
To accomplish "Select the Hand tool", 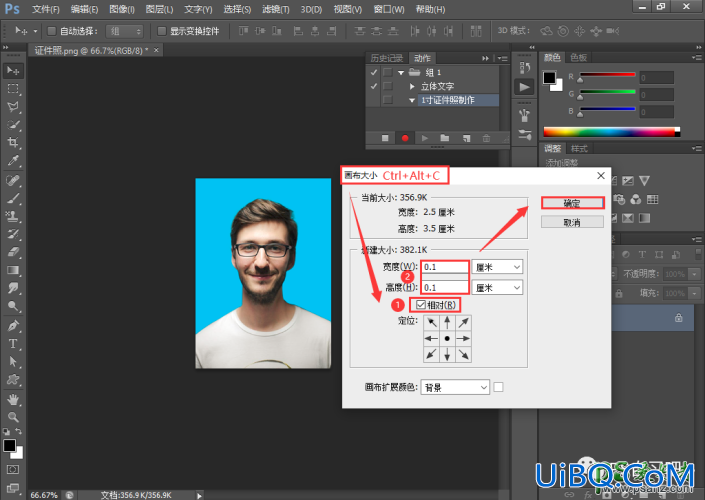I will (13, 399).
